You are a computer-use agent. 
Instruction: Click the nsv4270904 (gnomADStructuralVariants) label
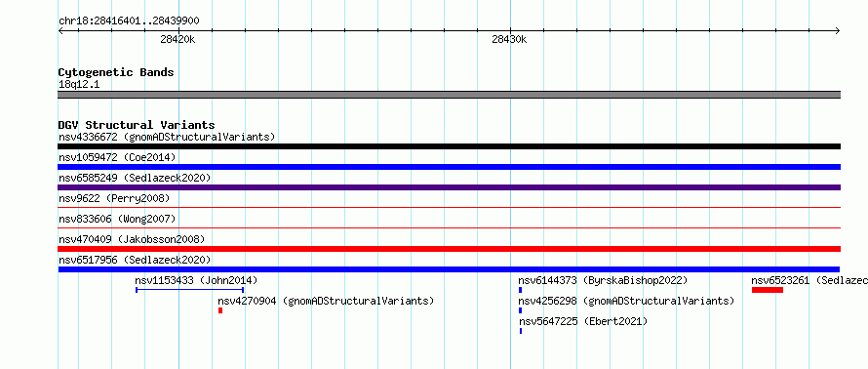[326, 301]
